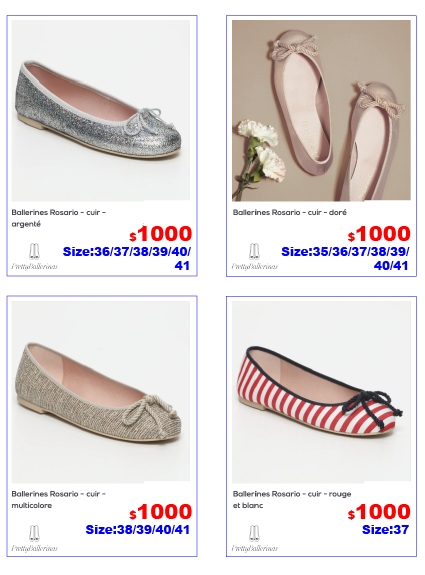Open the Ballerines Rosario cuir multicolore title link
This screenshot has height=575, width=425.
coord(59,499)
